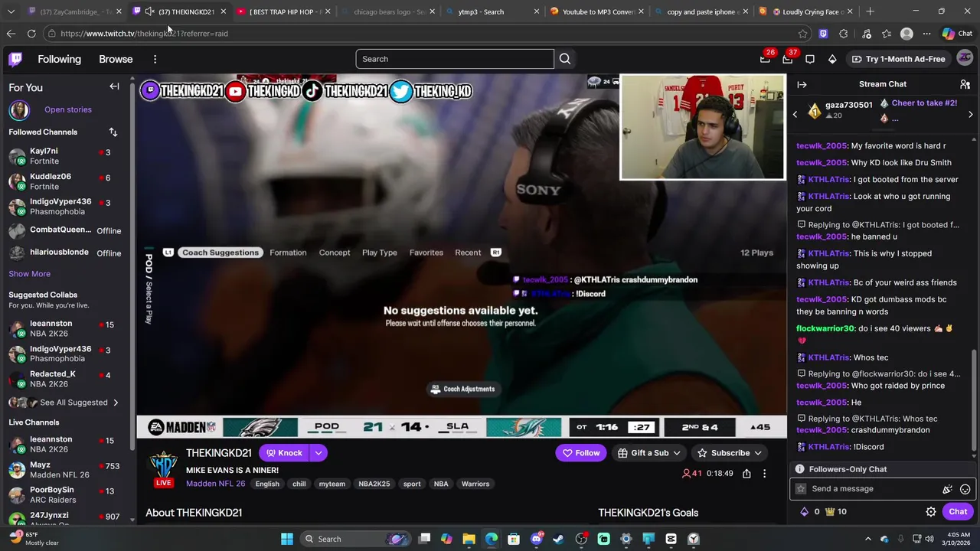This screenshot has width=980, height=551.
Task: Open the browser sidebar Chat Copilot icon
Action: pyautogui.click(x=956, y=34)
